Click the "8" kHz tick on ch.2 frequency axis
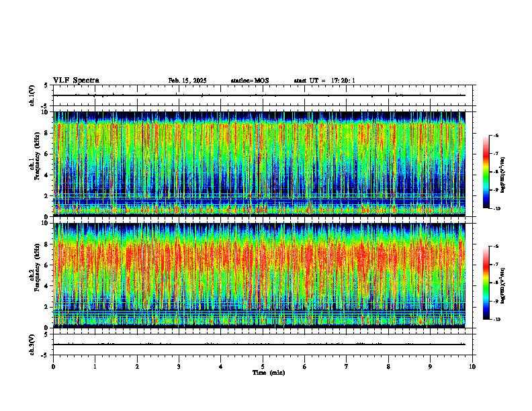Screen dimensions: 532x411 click(47, 244)
